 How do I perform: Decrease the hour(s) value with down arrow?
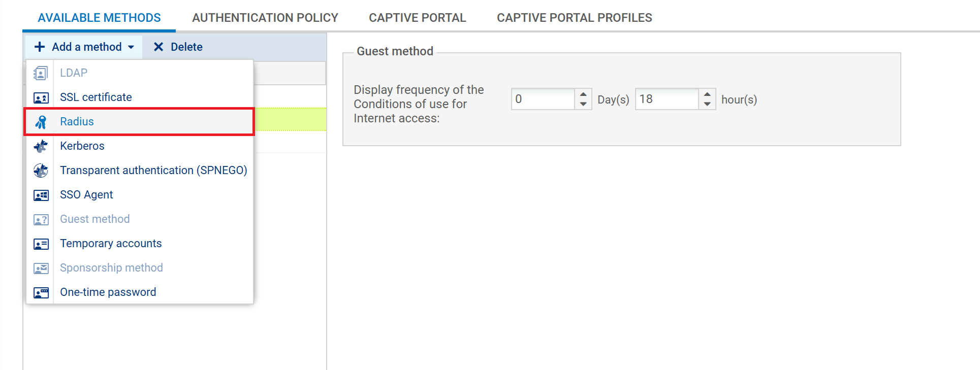[707, 104]
